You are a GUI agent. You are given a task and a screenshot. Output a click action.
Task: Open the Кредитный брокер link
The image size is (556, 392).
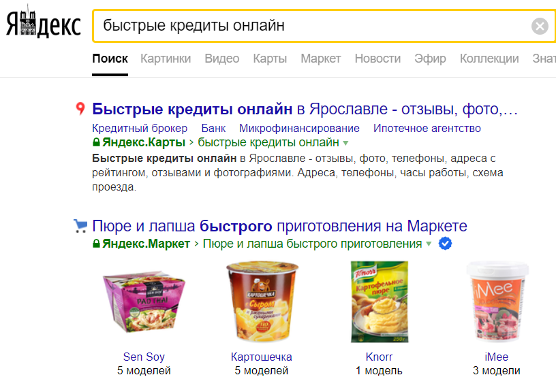(x=140, y=128)
